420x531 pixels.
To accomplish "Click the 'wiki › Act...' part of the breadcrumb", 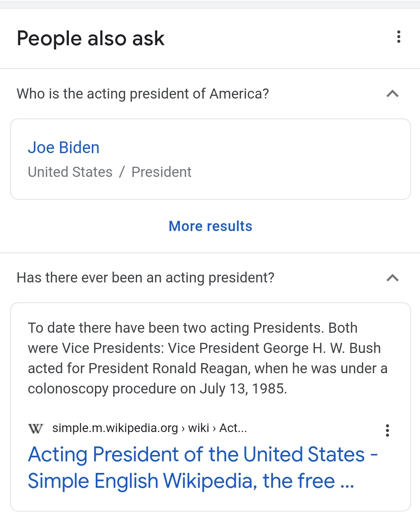I will coord(218,428).
